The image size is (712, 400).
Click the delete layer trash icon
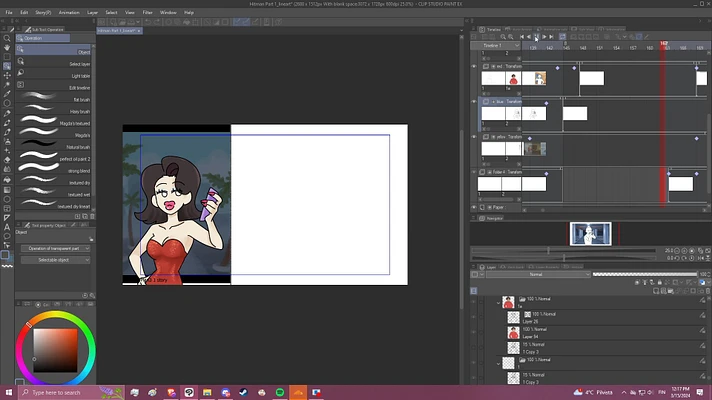707,291
